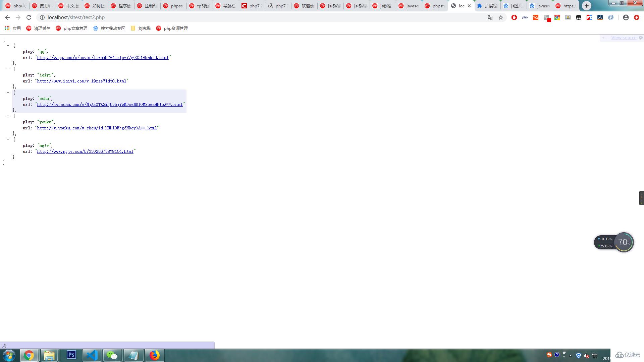
Task: Open the colorful download-arrow extension
Action: [x=557, y=17]
